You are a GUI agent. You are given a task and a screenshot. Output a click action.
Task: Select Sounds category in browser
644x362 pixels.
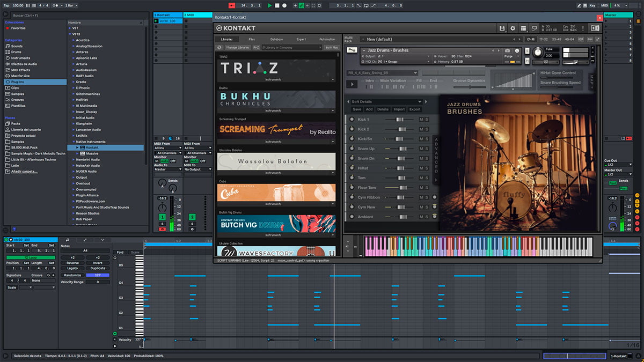click(x=17, y=46)
